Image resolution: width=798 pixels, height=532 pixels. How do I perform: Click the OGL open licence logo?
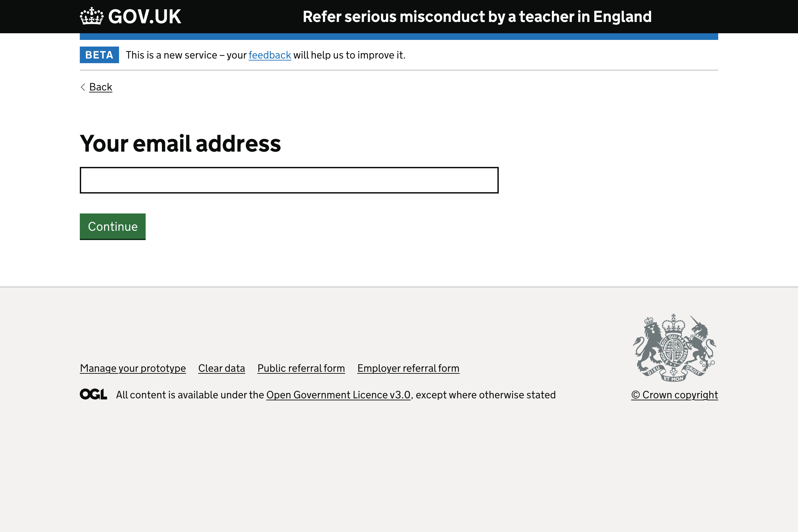[93, 394]
